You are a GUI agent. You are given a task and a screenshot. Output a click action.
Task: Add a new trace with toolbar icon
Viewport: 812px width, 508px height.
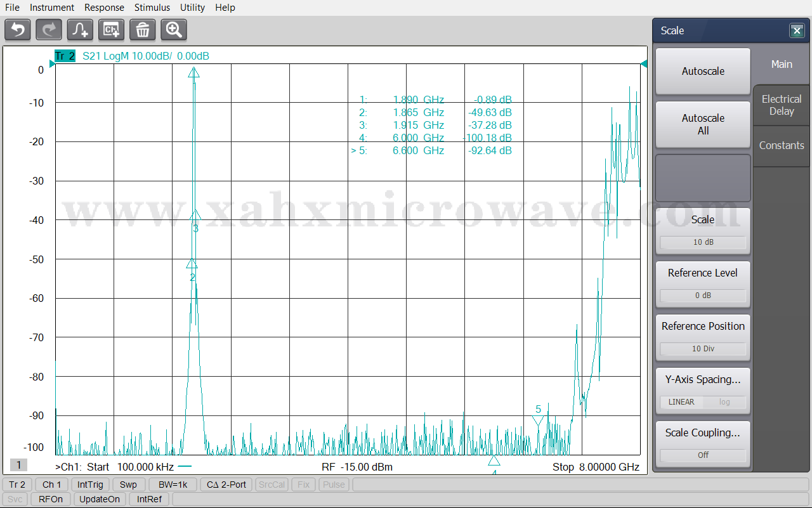[x=80, y=30]
